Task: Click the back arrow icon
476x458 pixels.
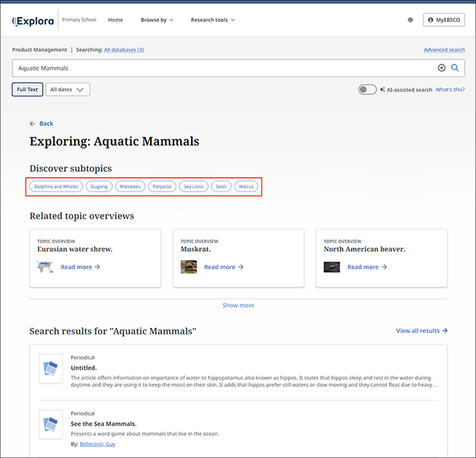Action: (x=32, y=124)
